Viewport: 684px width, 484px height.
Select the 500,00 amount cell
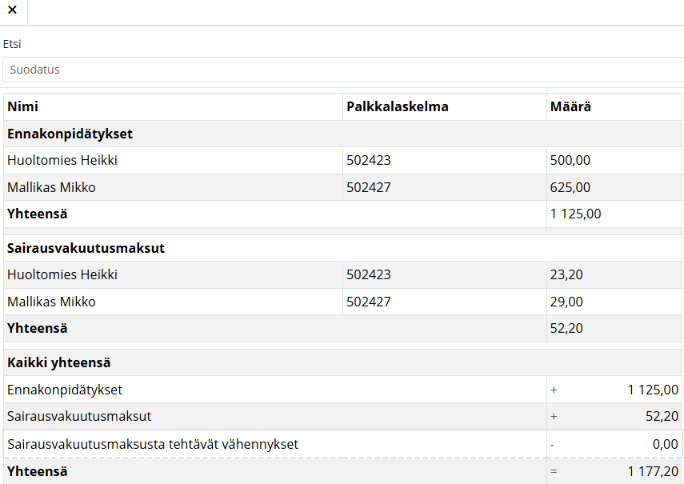(570, 160)
